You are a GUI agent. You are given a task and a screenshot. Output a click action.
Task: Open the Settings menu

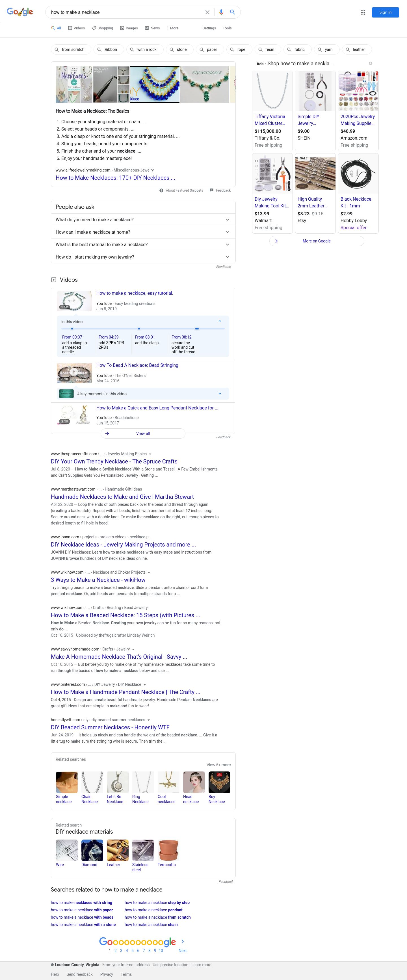tap(209, 28)
